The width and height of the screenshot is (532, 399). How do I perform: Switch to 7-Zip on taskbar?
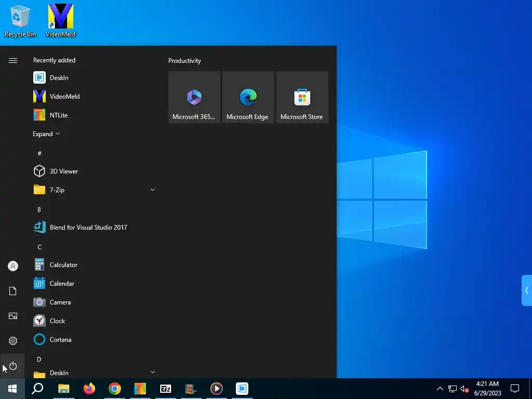[x=166, y=389]
